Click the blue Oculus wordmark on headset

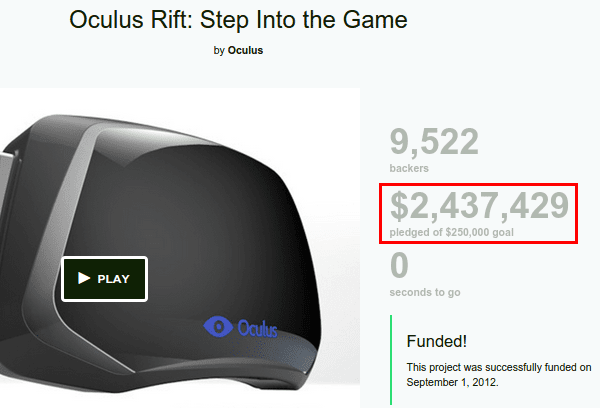[258, 329]
